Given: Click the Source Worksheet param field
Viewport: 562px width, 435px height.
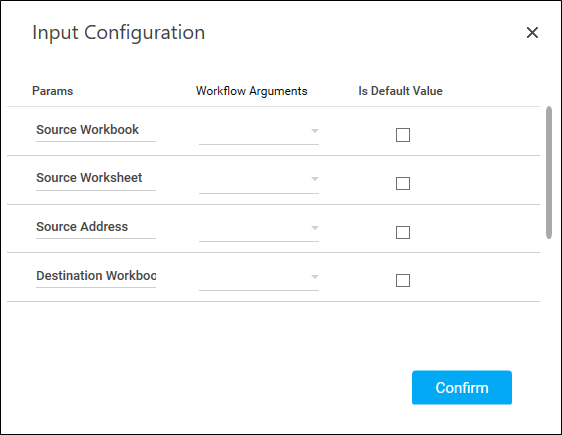Looking at the screenshot, I should pos(96,178).
